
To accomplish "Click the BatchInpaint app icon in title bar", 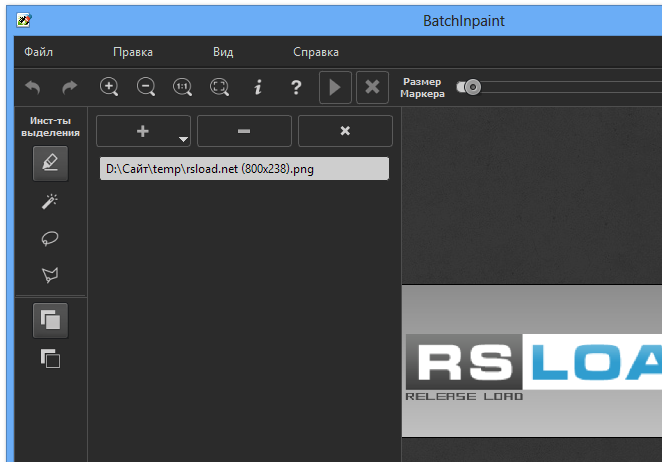I will [x=24, y=20].
